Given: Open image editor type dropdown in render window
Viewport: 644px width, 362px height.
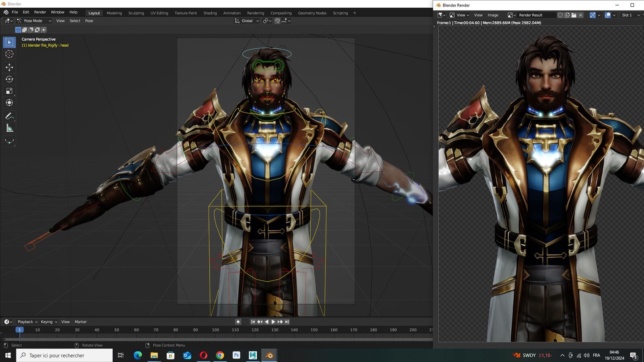Looking at the screenshot, I should (442, 15).
